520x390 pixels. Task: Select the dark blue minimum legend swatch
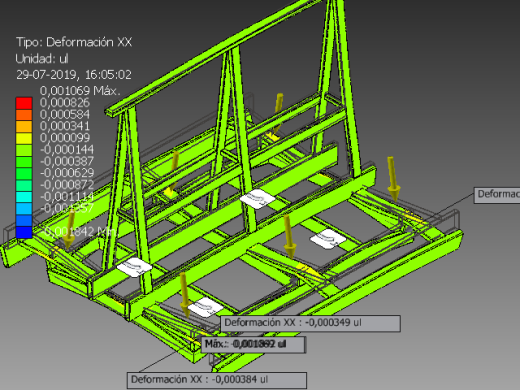click(x=24, y=232)
